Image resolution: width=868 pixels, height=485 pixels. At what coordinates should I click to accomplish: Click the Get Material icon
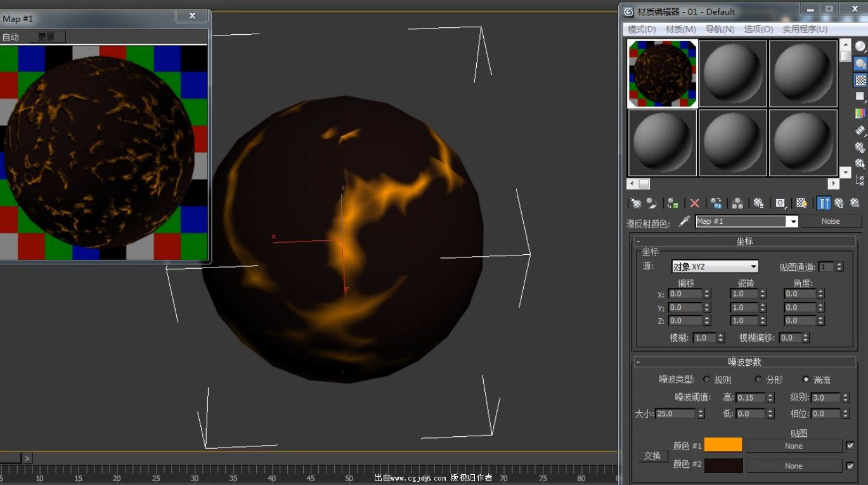click(635, 204)
